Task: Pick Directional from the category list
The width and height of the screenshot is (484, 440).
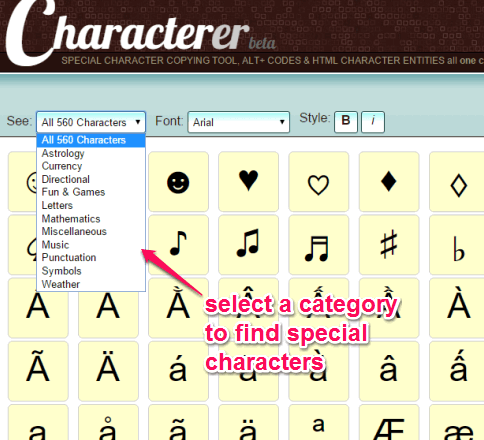Action: click(91, 179)
